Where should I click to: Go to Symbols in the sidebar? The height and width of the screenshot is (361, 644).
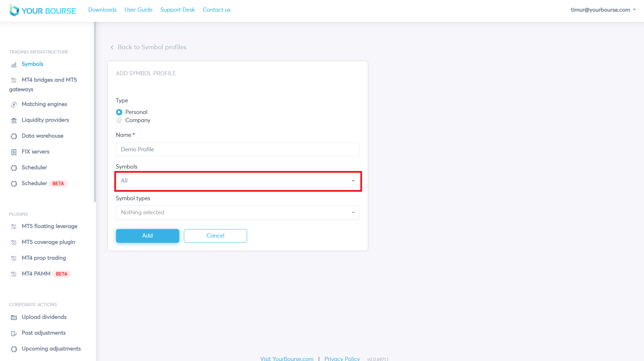[32, 64]
